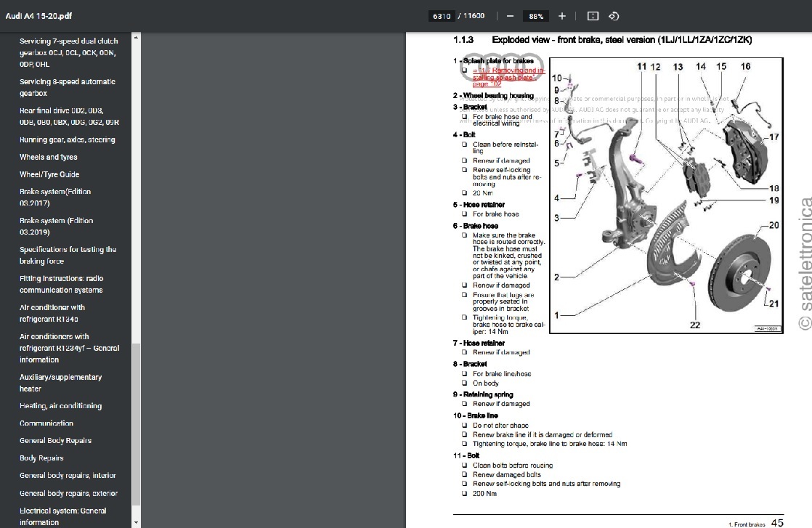Open the removing and installing splash plate link
This screenshot has height=528, width=812.
click(508, 77)
